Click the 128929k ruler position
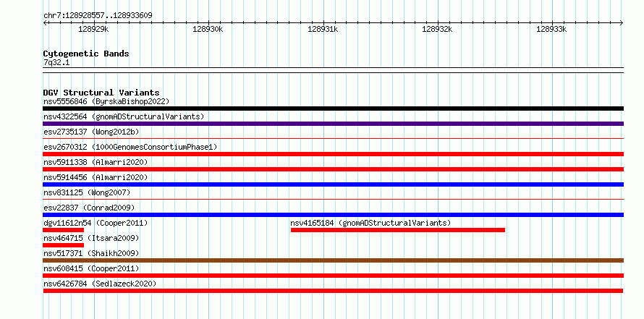 point(93,29)
